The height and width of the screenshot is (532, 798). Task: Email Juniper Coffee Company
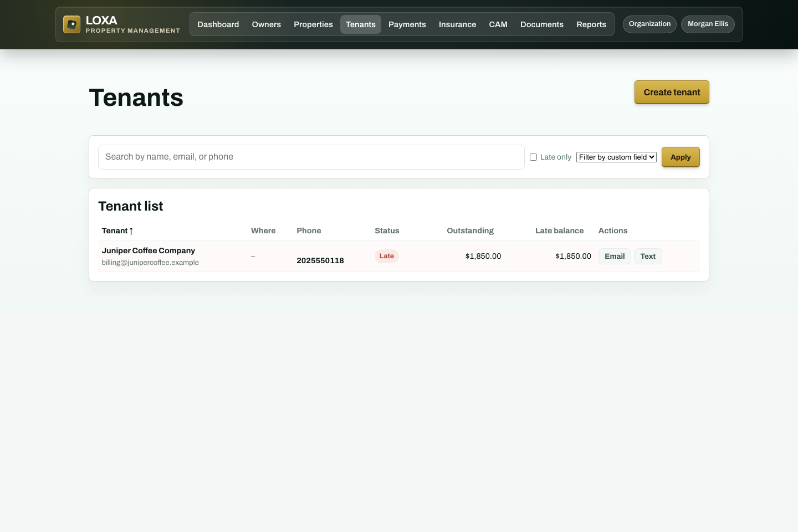(x=615, y=256)
